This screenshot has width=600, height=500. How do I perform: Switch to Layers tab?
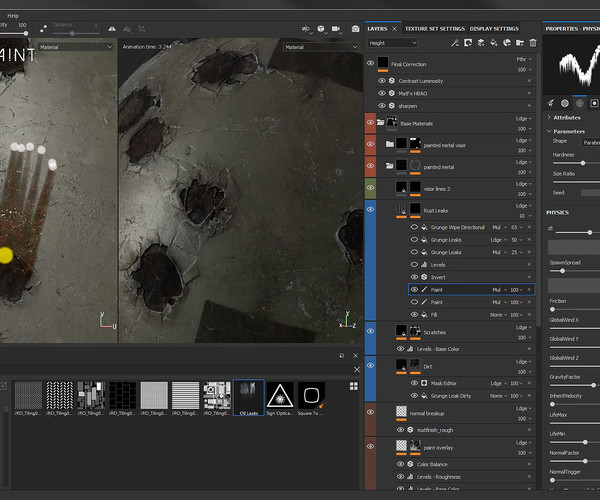pyautogui.click(x=377, y=29)
